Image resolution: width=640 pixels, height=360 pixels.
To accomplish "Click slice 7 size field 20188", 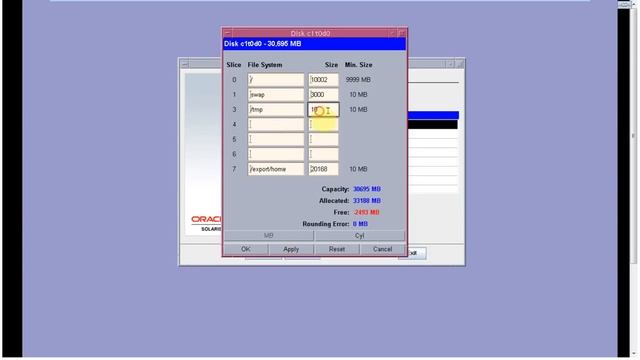I will tap(323, 169).
